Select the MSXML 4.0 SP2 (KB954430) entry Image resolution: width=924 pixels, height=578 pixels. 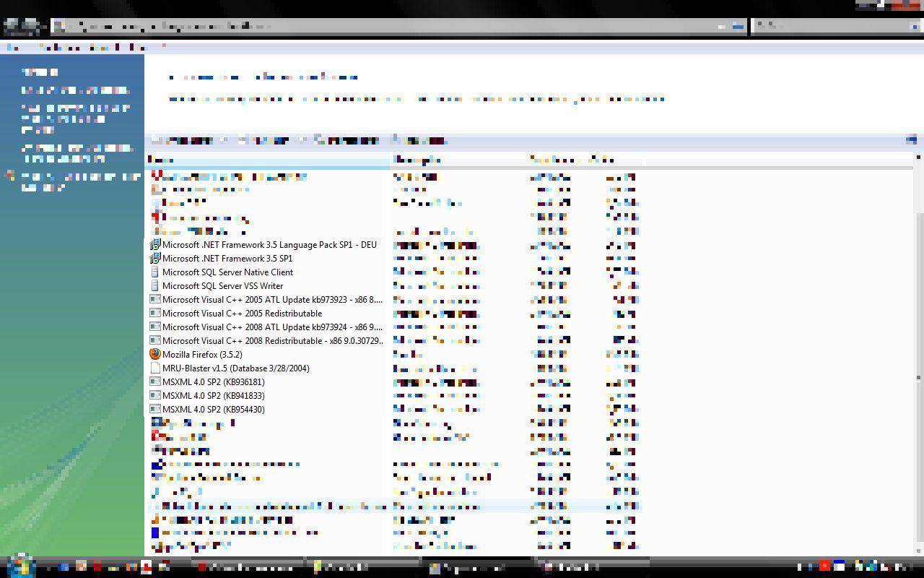(x=213, y=410)
